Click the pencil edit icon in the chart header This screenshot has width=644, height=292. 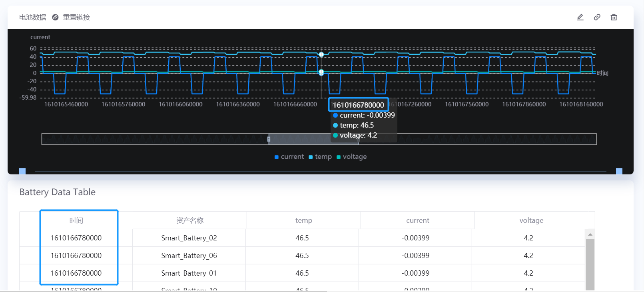pos(580,17)
